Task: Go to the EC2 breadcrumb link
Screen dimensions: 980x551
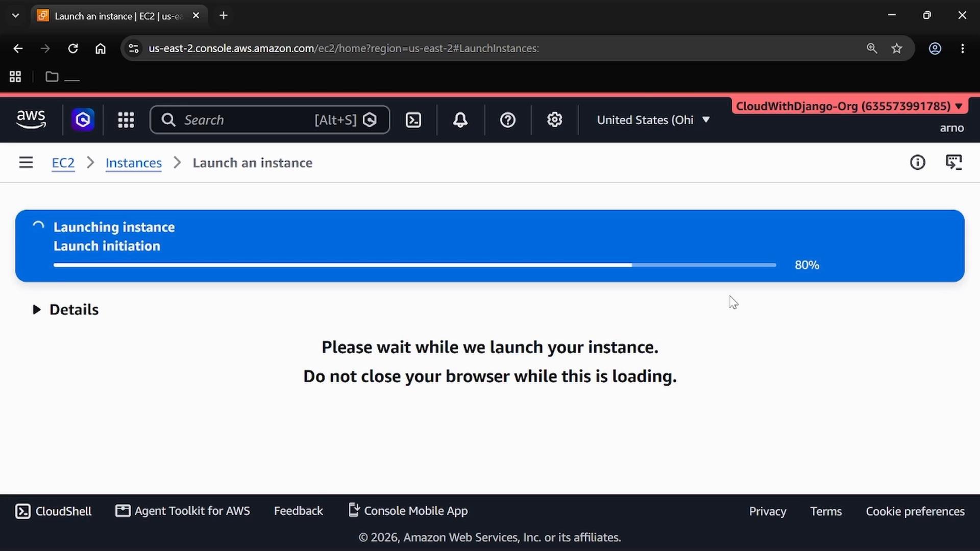Action: [x=63, y=163]
